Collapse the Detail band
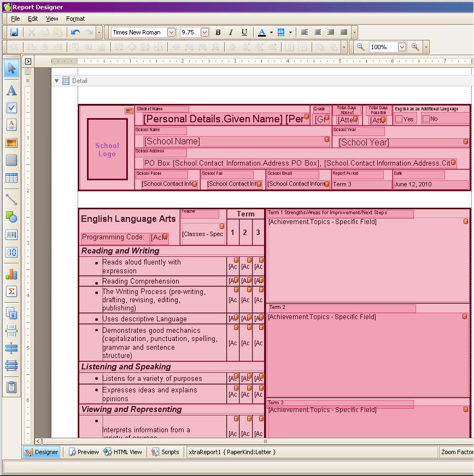The width and height of the screenshot is (474, 476). point(56,81)
